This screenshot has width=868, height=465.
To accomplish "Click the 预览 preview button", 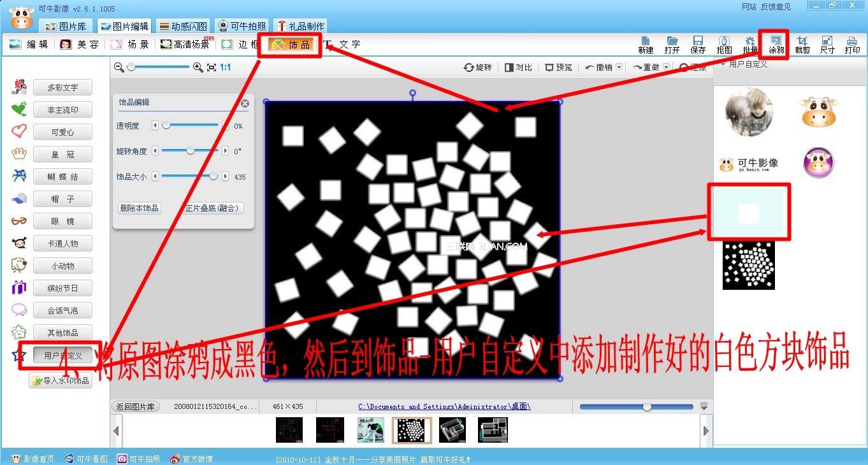I will click(558, 67).
